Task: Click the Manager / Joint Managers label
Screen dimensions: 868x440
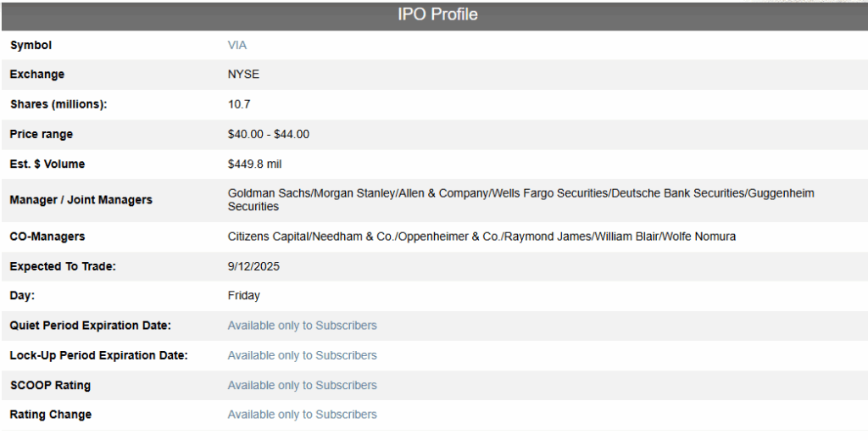Action: 81,200
